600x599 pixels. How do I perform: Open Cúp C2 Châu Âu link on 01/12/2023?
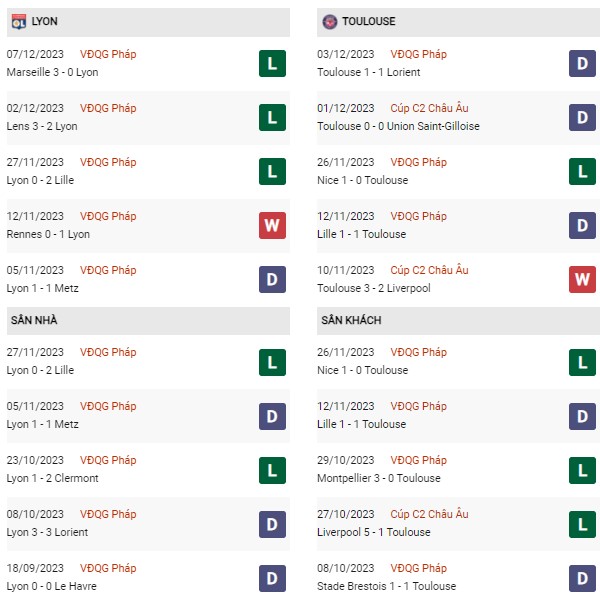tap(429, 108)
